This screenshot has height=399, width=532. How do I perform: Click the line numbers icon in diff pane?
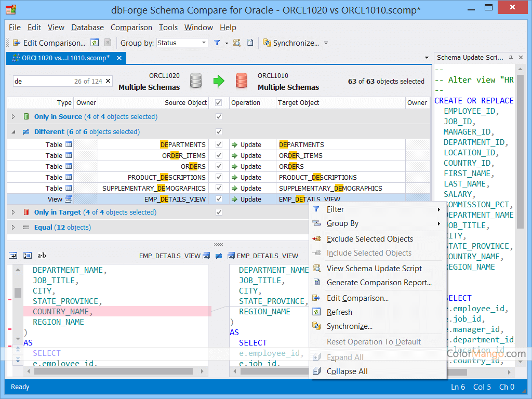[28, 256]
